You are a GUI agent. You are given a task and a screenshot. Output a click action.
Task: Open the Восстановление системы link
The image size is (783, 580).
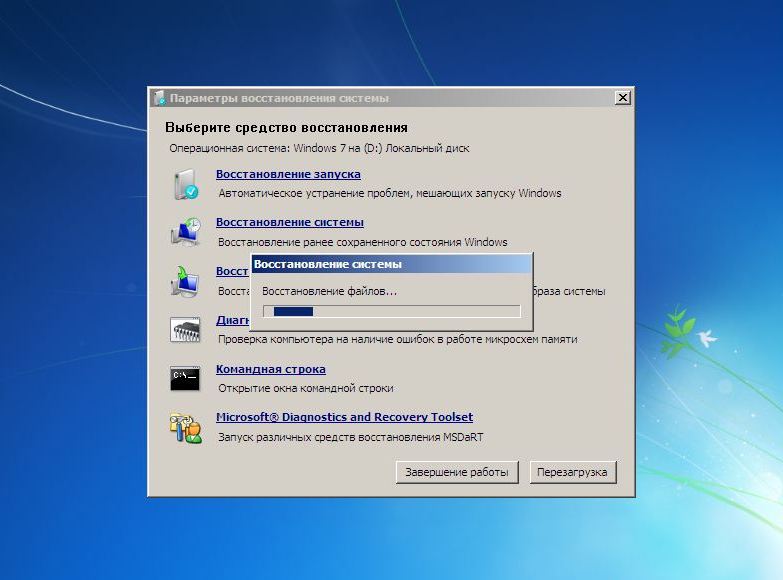pos(290,222)
